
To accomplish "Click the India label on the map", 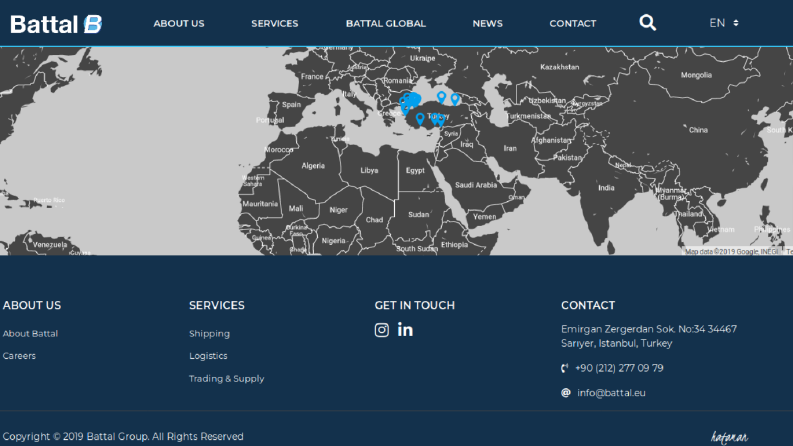I will [606, 188].
